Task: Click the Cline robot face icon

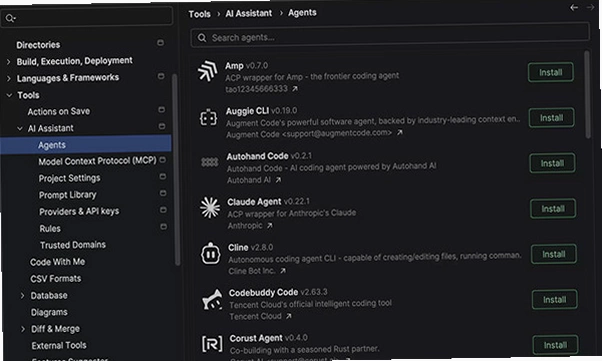Action: pos(211,253)
